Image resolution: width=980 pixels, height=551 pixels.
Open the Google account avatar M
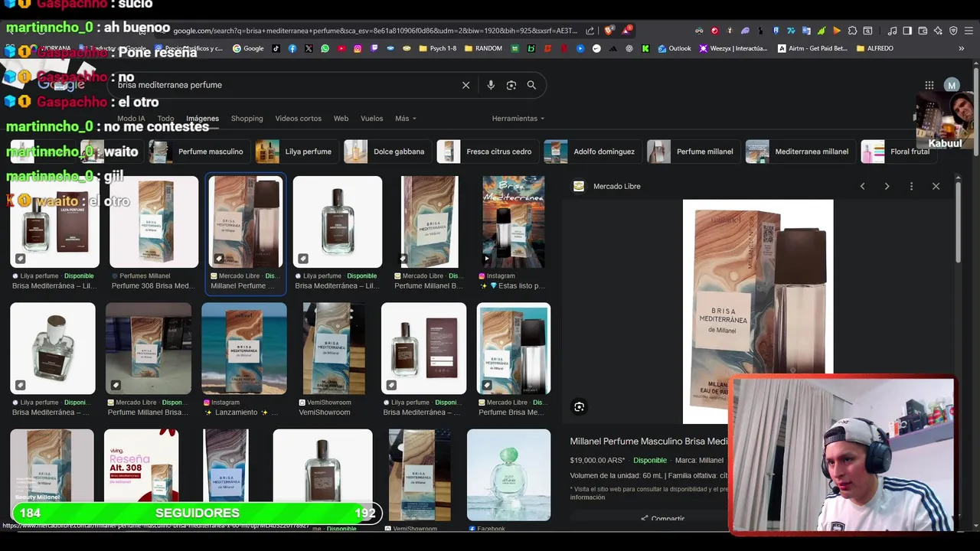[952, 85]
